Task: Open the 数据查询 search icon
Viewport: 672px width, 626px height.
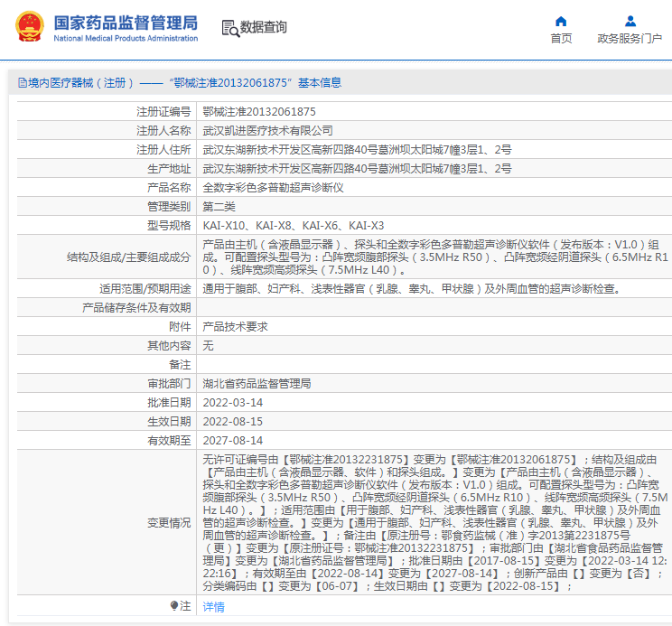Action: point(230,28)
